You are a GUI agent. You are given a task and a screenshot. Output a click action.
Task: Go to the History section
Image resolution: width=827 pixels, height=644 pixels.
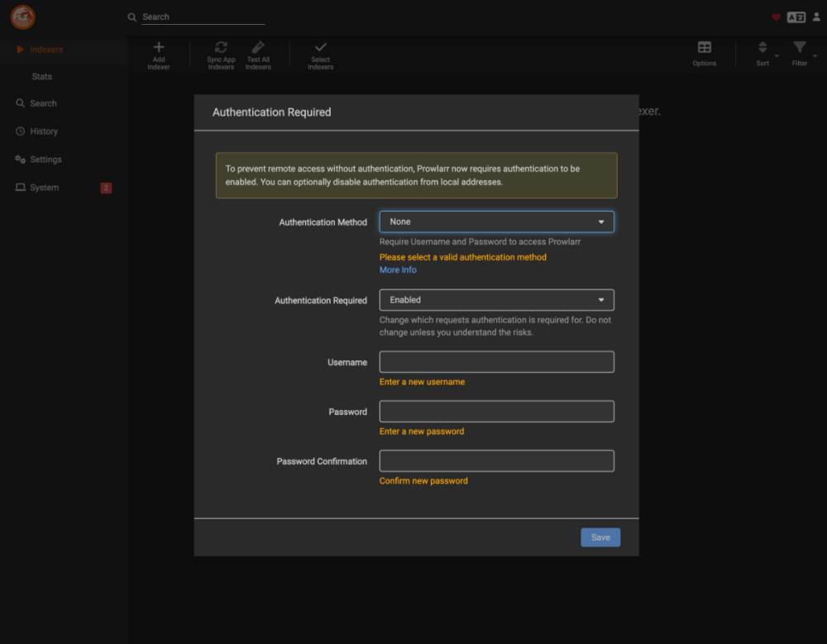(x=45, y=131)
